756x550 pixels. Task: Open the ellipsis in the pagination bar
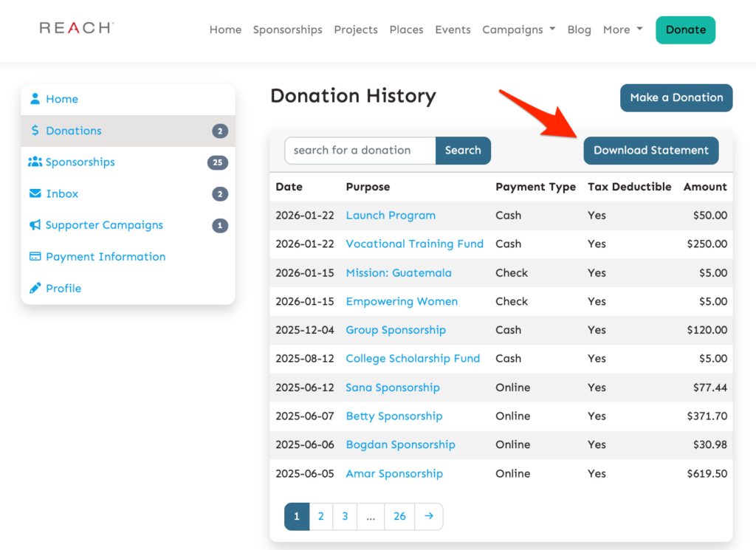pyautogui.click(x=370, y=516)
